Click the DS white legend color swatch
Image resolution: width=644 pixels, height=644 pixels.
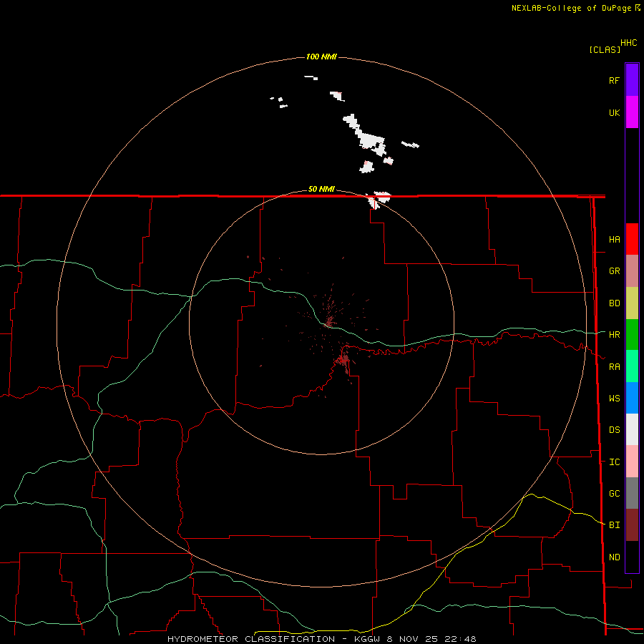632,429
